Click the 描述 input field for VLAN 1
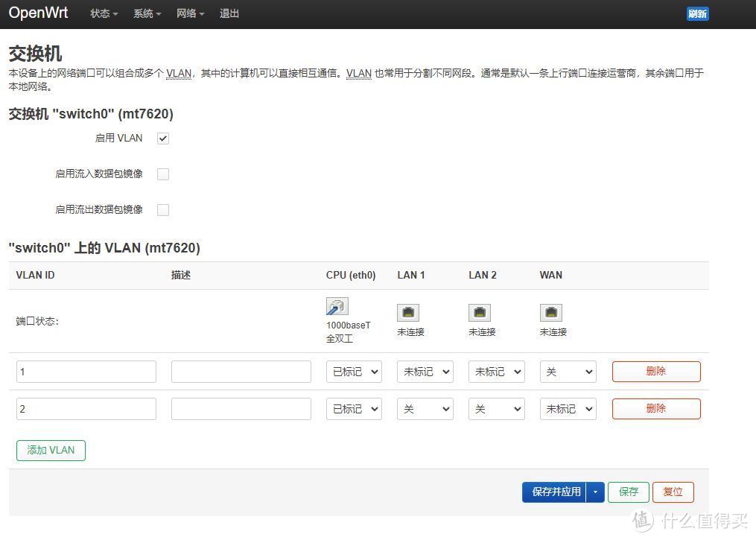Image resolution: width=756 pixels, height=540 pixels. (241, 371)
